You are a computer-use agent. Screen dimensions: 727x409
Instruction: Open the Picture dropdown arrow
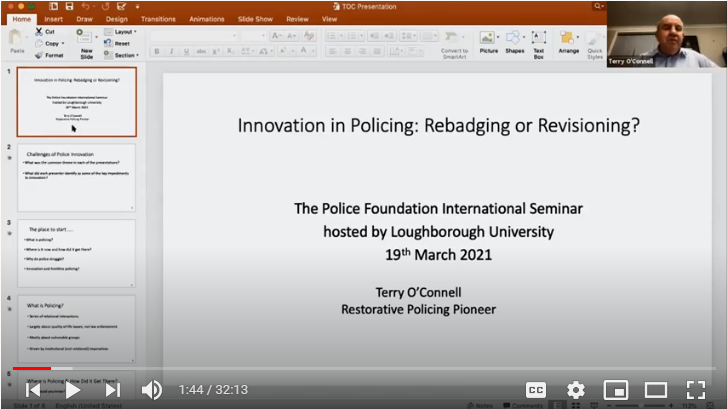point(498,37)
